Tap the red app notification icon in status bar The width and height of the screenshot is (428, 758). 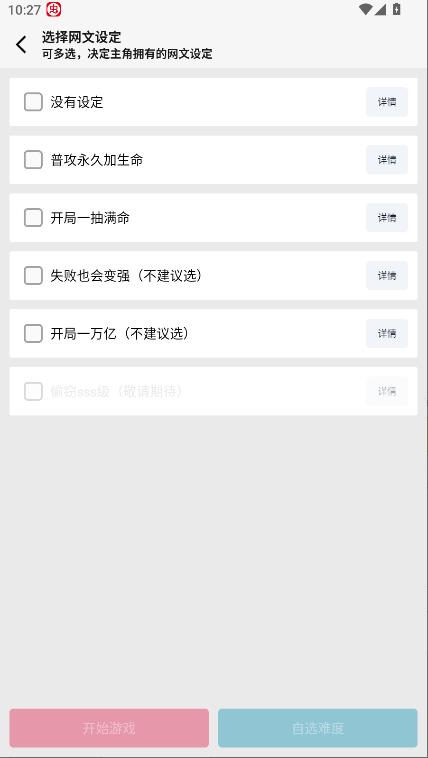54,9
